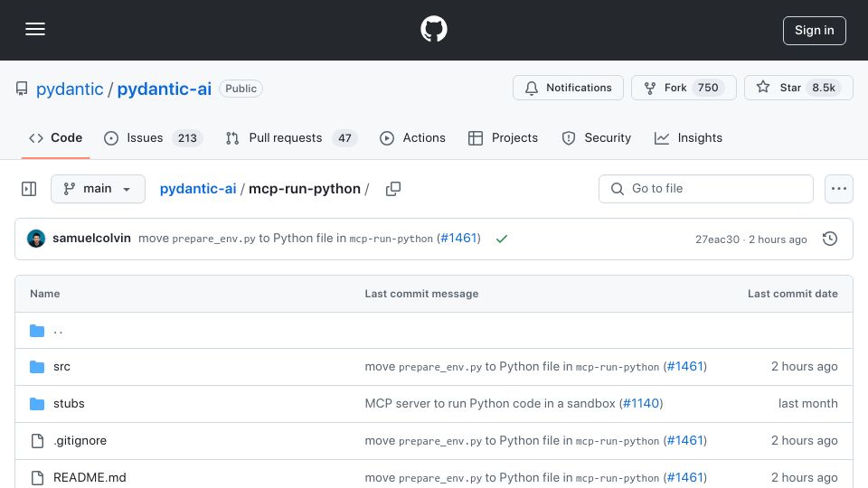Switch to the Pull requests tab
The height and width of the screenshot is (488, 868).
tap(291, 137)
